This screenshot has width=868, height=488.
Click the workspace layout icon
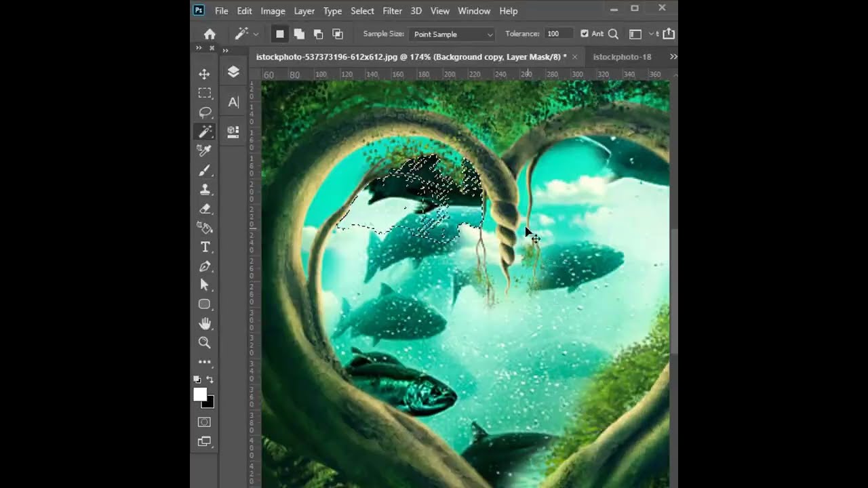(x=635, y=34)
